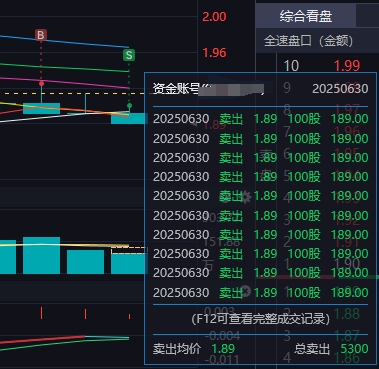Viewport: 379px width, 369px height.
Task: Click the green dot under the S marker
Action: pos(129,106)
